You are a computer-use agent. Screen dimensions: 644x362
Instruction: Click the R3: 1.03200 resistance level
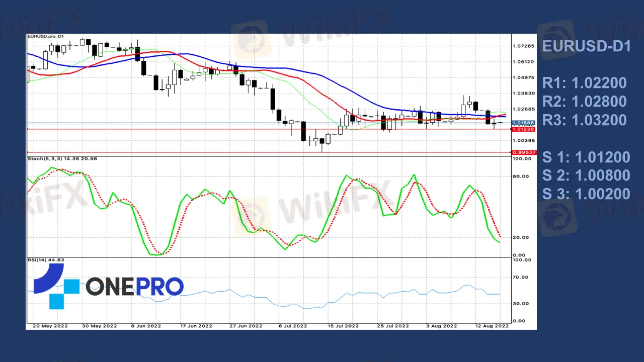pos(584,120)
